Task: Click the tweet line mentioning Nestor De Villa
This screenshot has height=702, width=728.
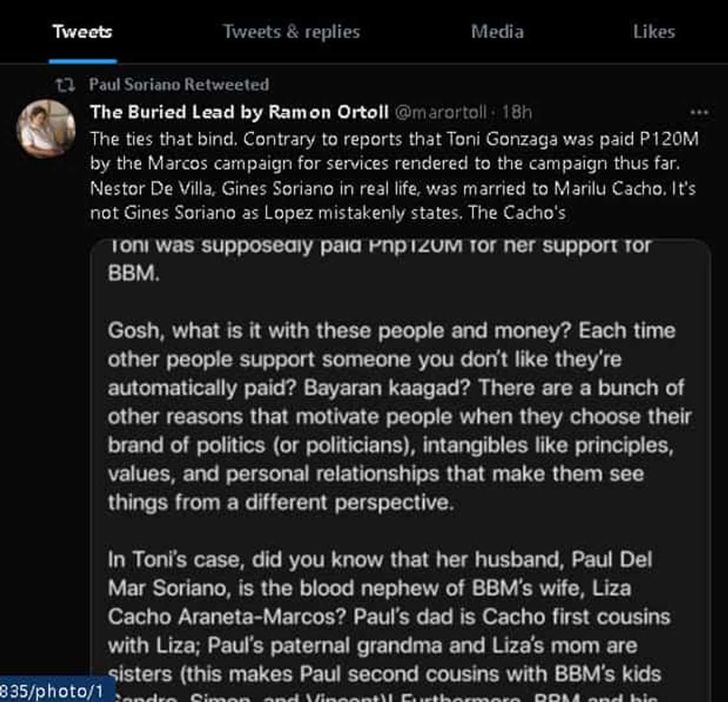Action: (393, 189)
